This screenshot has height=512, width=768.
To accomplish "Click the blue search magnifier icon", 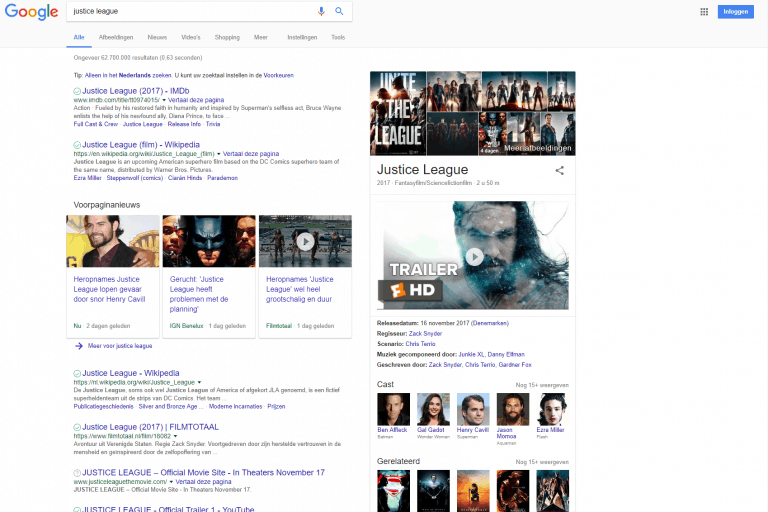I will pyautogui.click(x=339, y=11).
